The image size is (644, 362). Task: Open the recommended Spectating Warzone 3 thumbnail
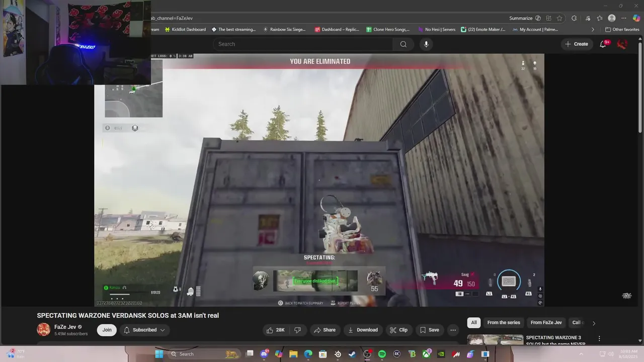[495, 339]
